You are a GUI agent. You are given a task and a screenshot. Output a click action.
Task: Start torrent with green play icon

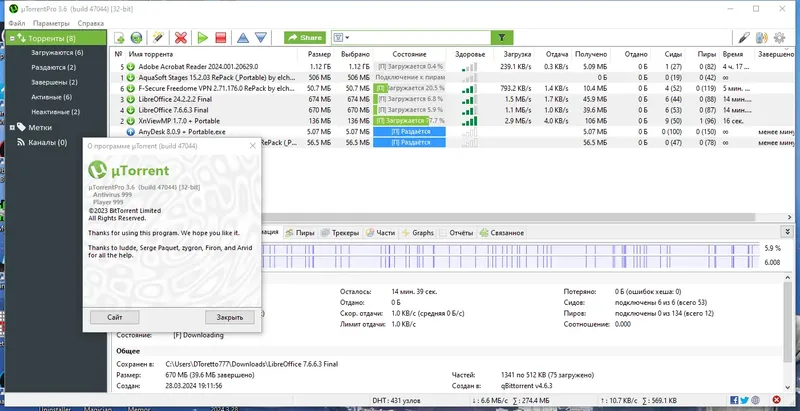(x=203, y=38)
